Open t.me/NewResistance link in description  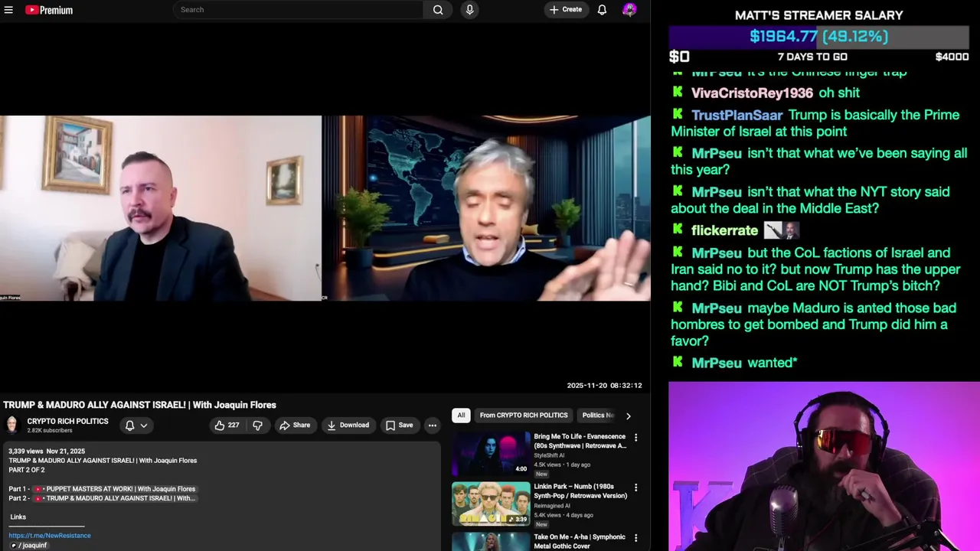50,536
